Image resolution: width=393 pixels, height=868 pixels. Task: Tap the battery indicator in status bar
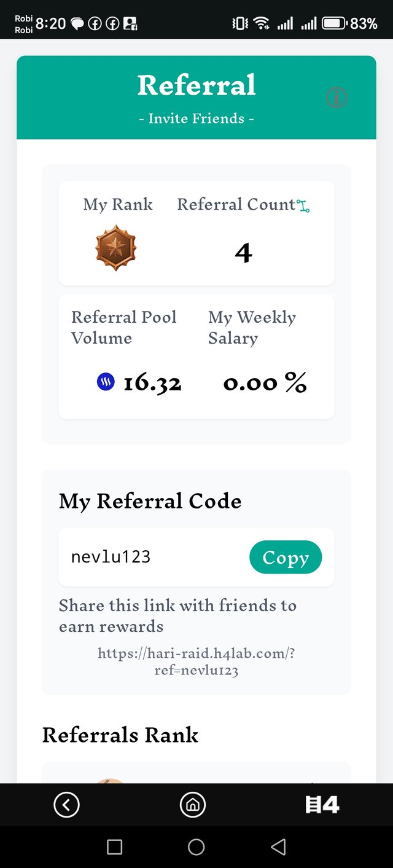(335, 24)
